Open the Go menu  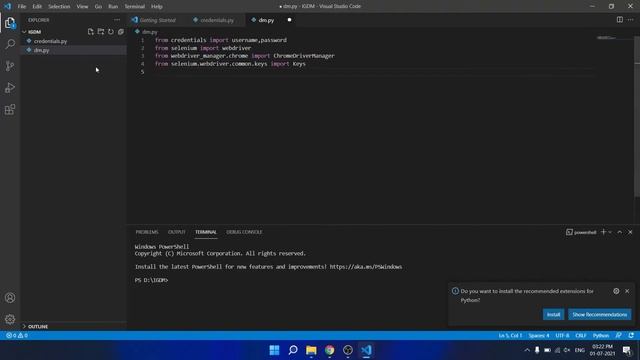coord(98,6)
